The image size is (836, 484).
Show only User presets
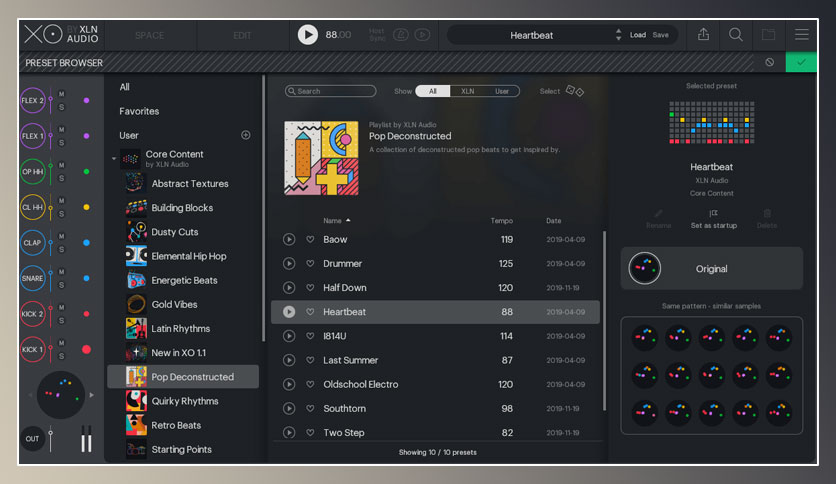[x=502, y=91]
